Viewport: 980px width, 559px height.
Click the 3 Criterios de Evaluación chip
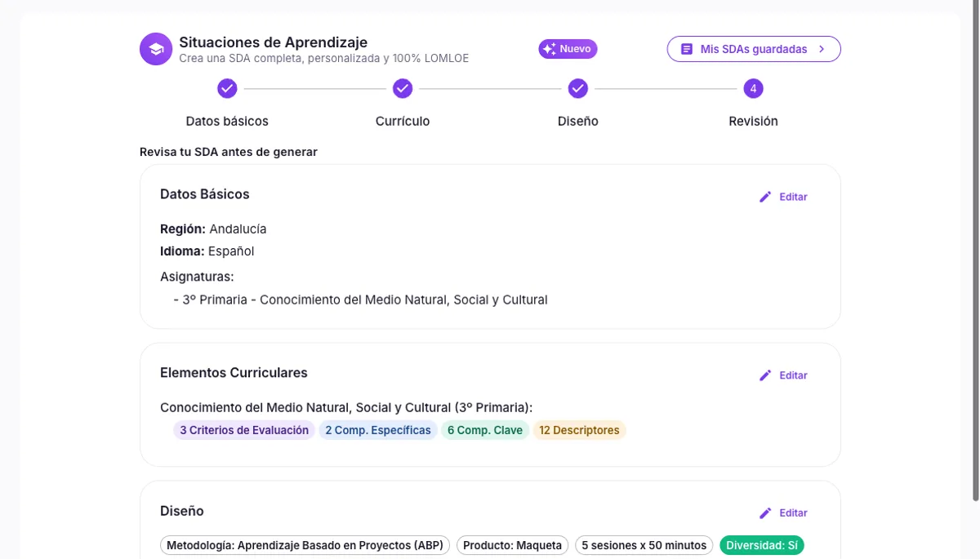[244, 430]
